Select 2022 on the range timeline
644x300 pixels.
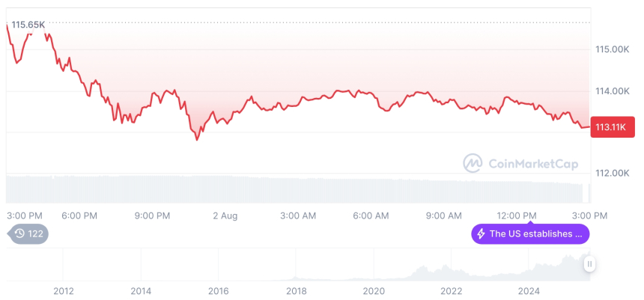[x=451, y=291]
